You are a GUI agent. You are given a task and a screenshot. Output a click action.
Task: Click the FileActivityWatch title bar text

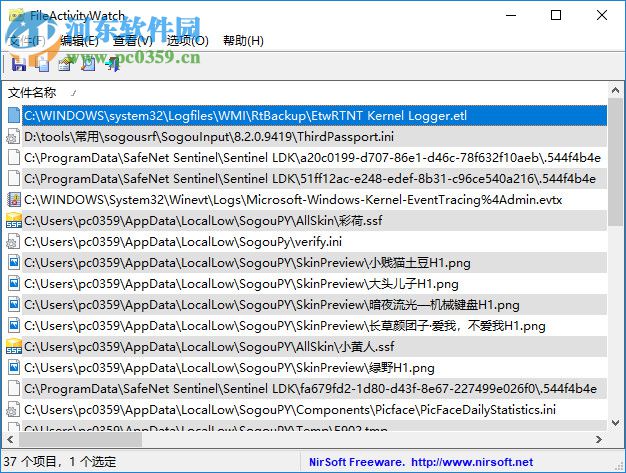(x=77, y=16)
